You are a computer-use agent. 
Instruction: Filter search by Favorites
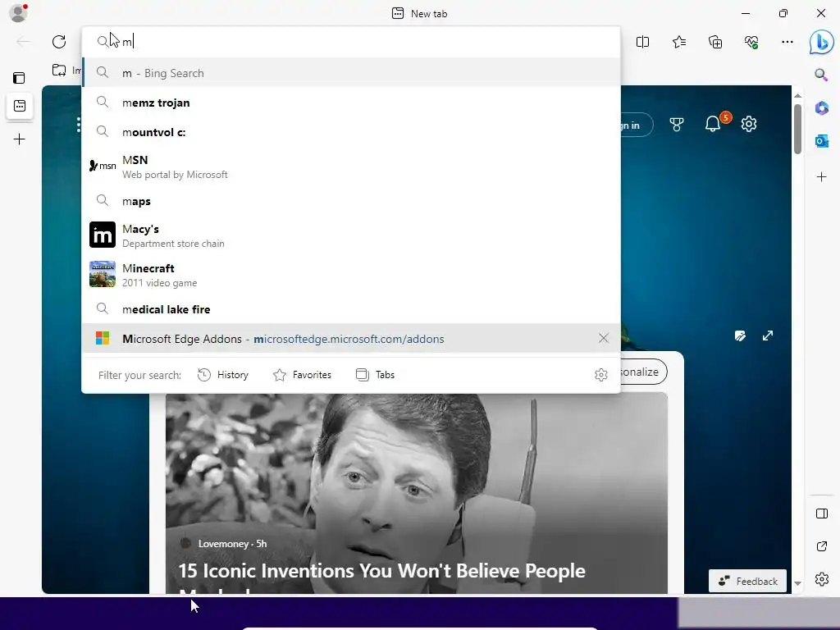click(302, 375)
